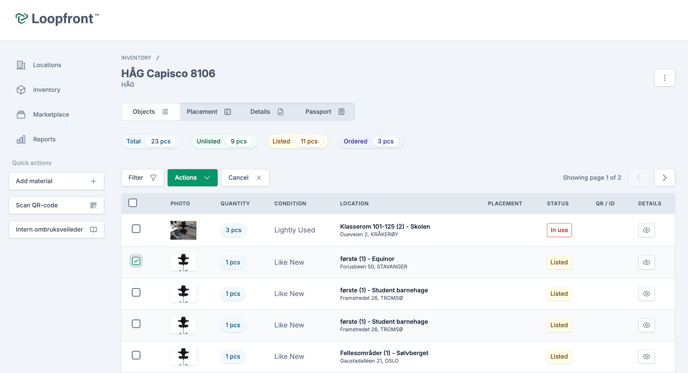Select the Listed 11 pcs chip

coord(297,141)
